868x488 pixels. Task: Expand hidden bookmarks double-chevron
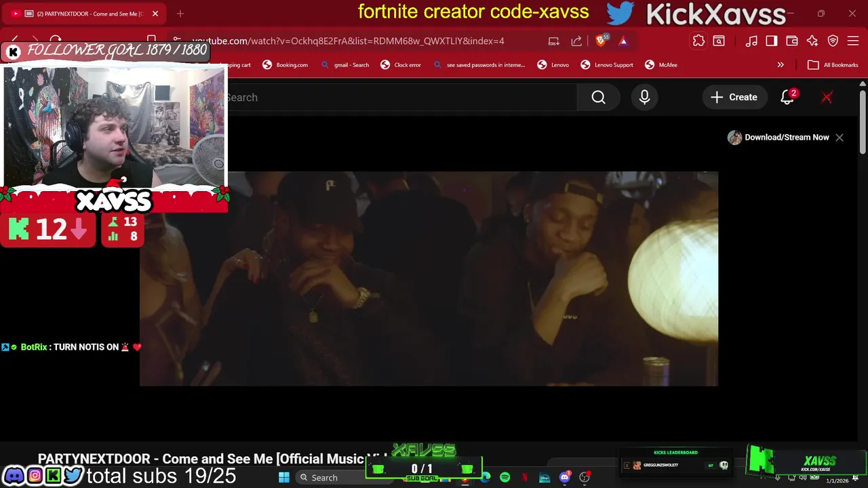pos(781,65)
